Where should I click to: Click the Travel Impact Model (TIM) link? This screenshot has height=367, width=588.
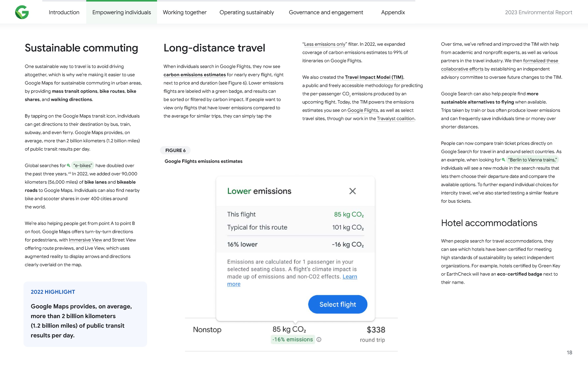pos(374,77)
